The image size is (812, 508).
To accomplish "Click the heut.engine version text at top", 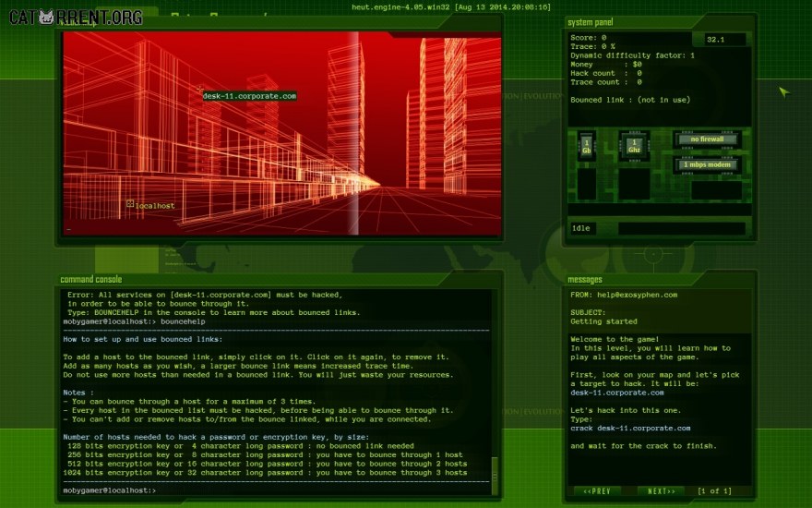I will [x=451, y=7].
